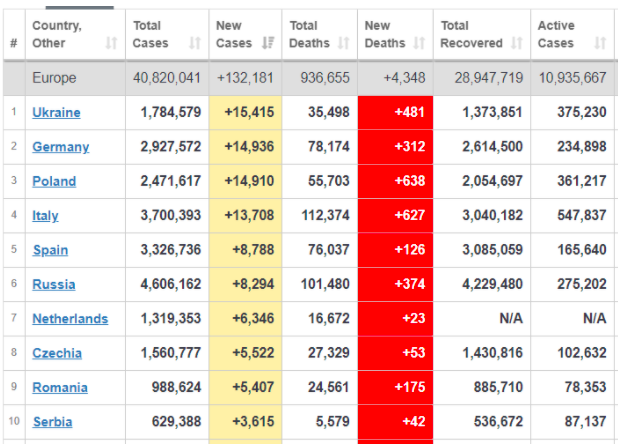Viewport: 618px width, 447px height.
Task: Click Czechia total cases 1,560,777
Action: point(171,353)
